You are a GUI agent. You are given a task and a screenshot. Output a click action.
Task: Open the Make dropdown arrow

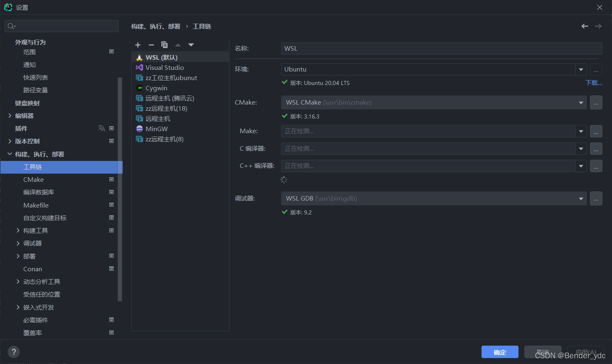581,132
